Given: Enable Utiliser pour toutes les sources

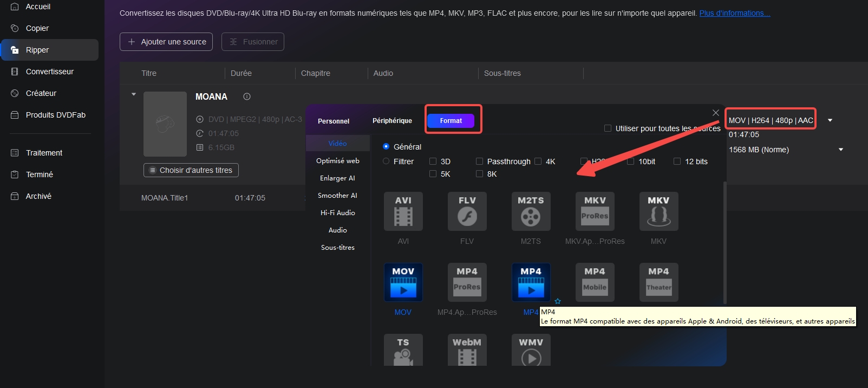Looking at the screenshot, I should [608, 128].
